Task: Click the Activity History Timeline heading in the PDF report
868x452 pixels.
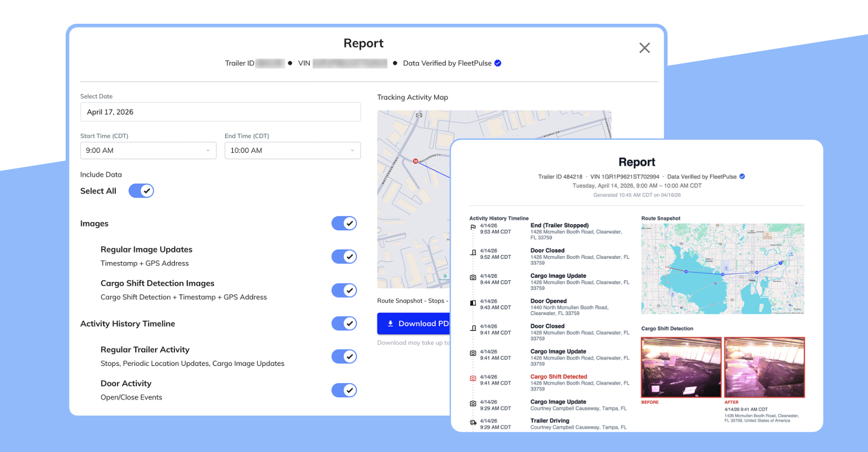Action: click(x=499, y=219)
